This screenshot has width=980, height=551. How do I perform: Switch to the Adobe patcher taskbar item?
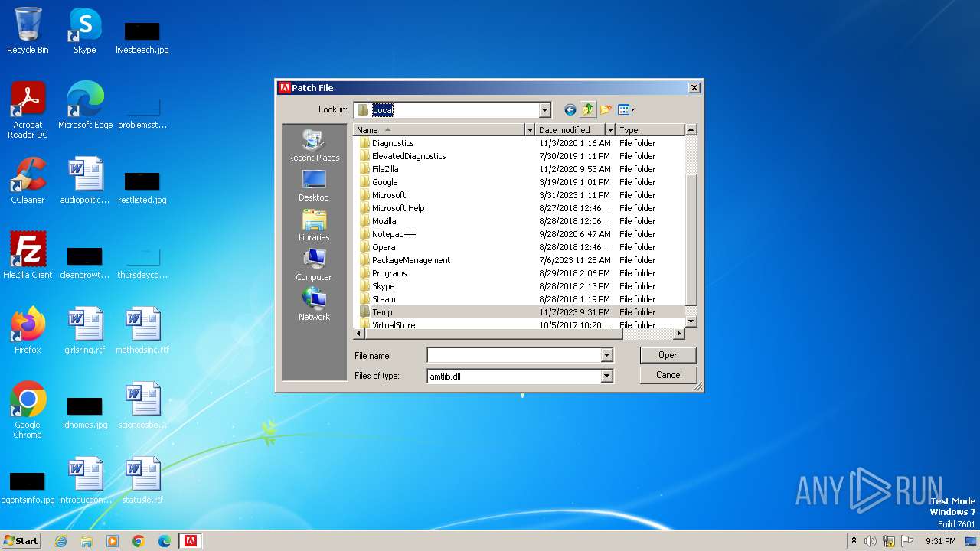point(190,541)
